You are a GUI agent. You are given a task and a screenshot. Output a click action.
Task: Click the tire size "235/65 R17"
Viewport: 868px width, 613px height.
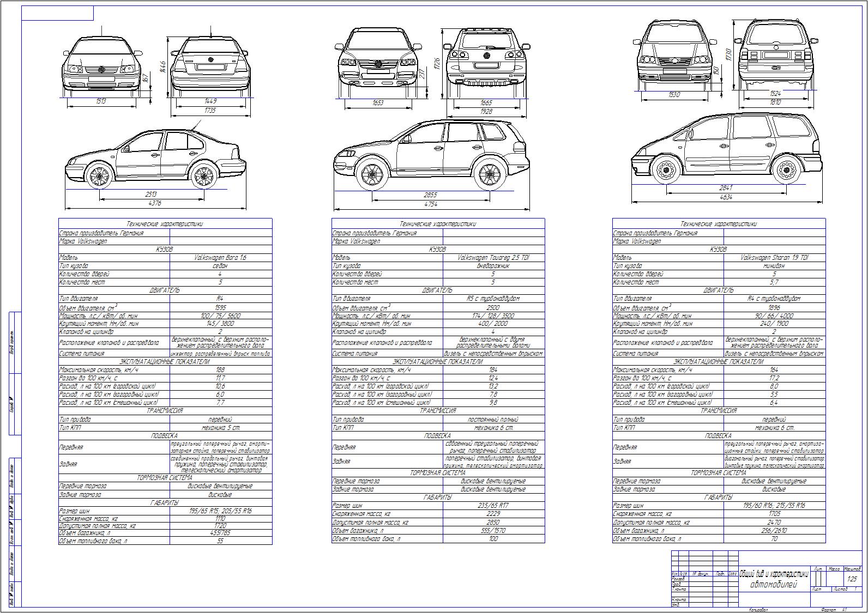point(493,506)
